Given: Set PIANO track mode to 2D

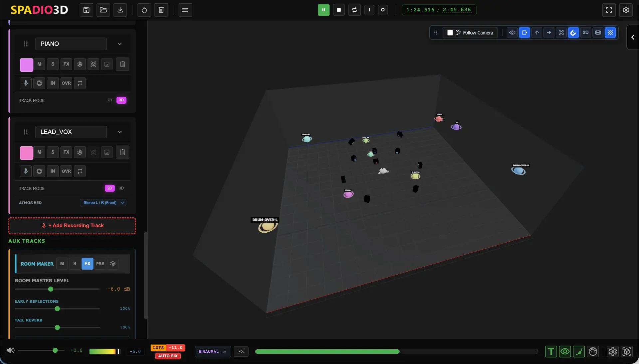Looking at the screenshot, I should click(109, 100).
